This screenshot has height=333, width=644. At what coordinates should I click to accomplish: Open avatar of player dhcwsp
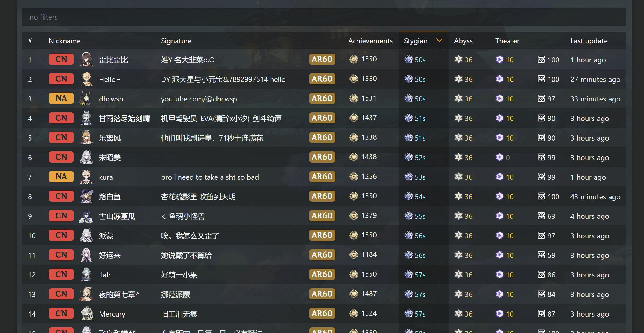coord(86,98)
